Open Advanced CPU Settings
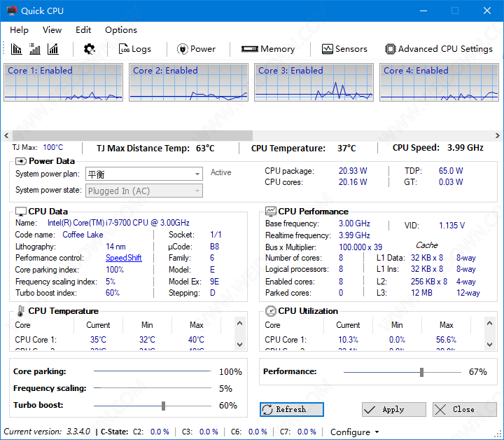 [439, 49]
